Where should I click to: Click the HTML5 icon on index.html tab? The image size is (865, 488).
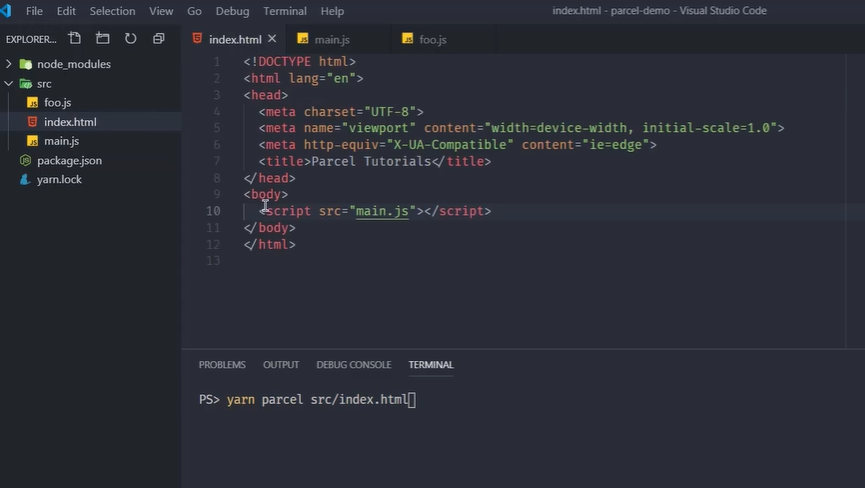click(x=197, y=39)
